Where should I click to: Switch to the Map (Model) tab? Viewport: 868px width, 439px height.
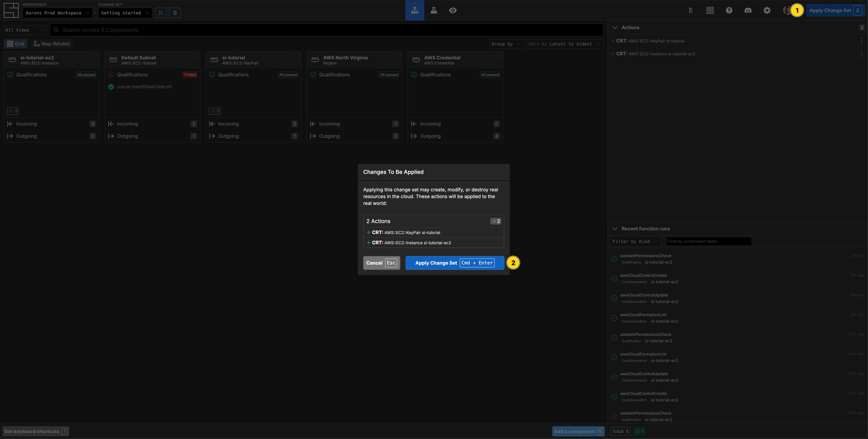[52, 44]
